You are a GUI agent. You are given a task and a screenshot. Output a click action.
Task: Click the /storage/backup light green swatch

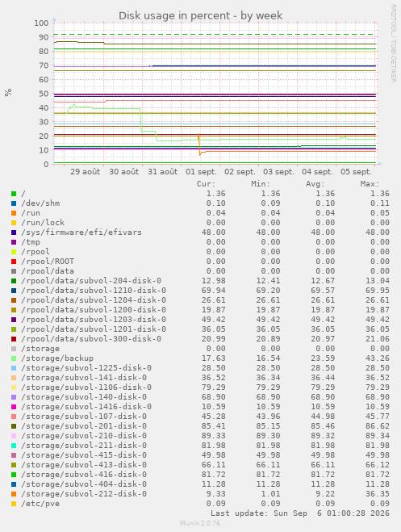[14, 358]
